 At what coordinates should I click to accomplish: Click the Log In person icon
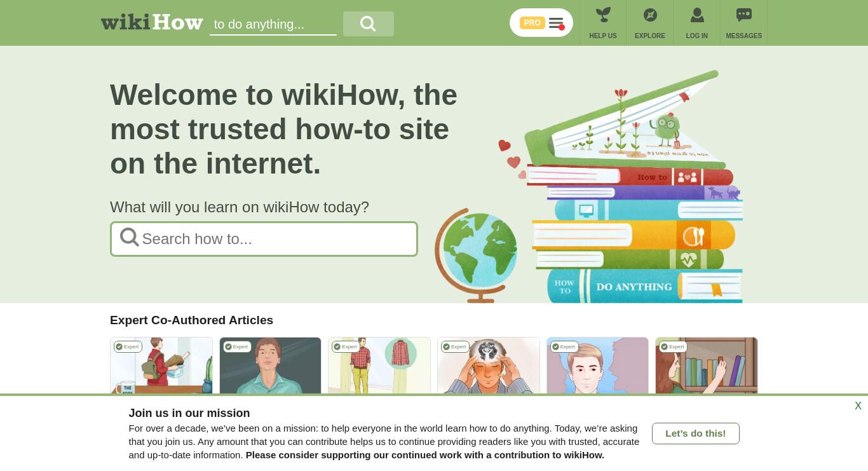(697, 15)
